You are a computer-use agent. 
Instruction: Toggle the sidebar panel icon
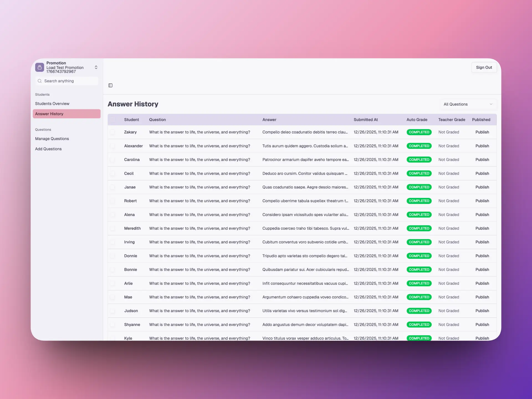coord(110,85)
